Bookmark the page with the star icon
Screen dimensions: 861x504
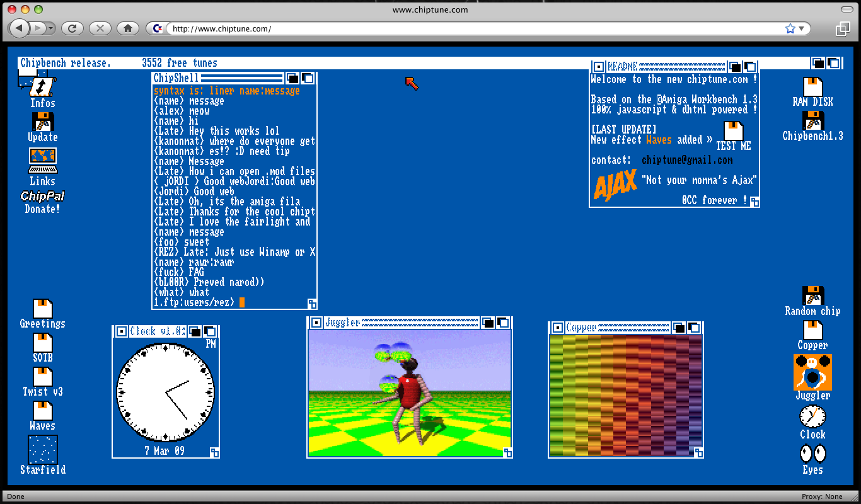(x=790, y=28)
